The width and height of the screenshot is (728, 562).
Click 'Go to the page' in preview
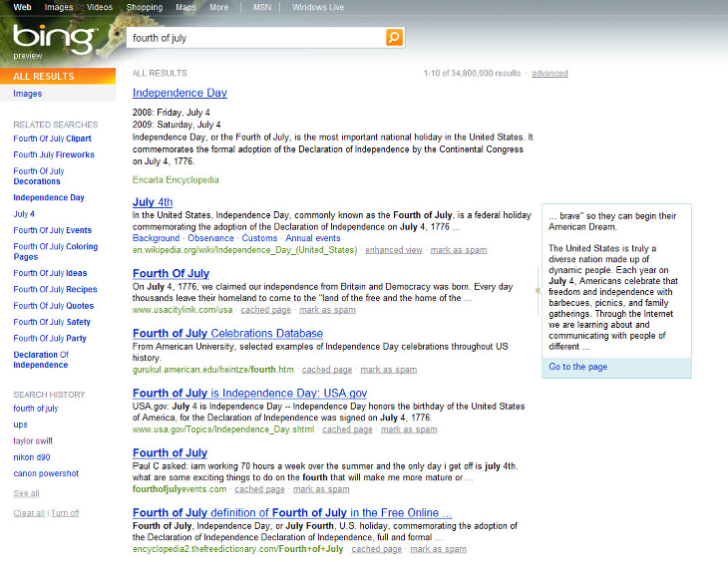577,367
